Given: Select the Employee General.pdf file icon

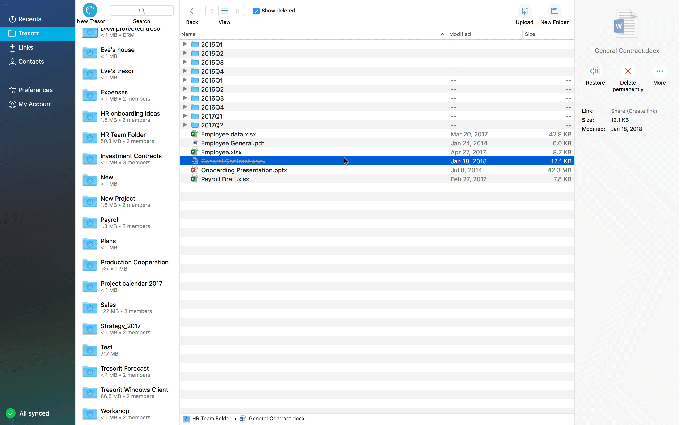Looking at the screenshot, I should coord(194,143).
